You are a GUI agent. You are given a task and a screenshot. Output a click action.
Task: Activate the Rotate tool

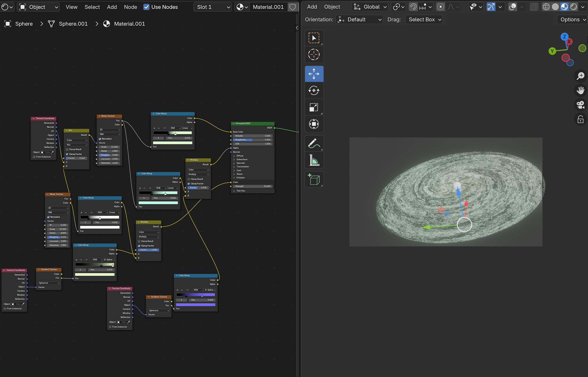[x=314, y=91]
